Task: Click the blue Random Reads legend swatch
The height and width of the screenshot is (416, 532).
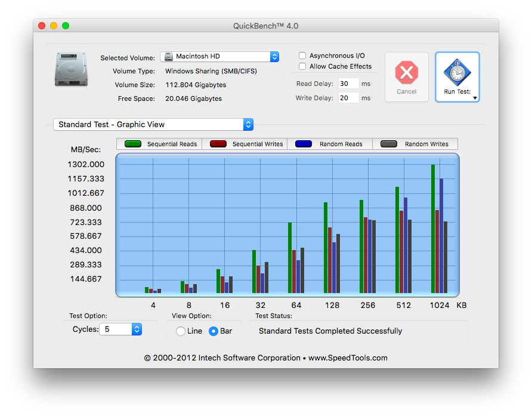Action: (304, 144)
